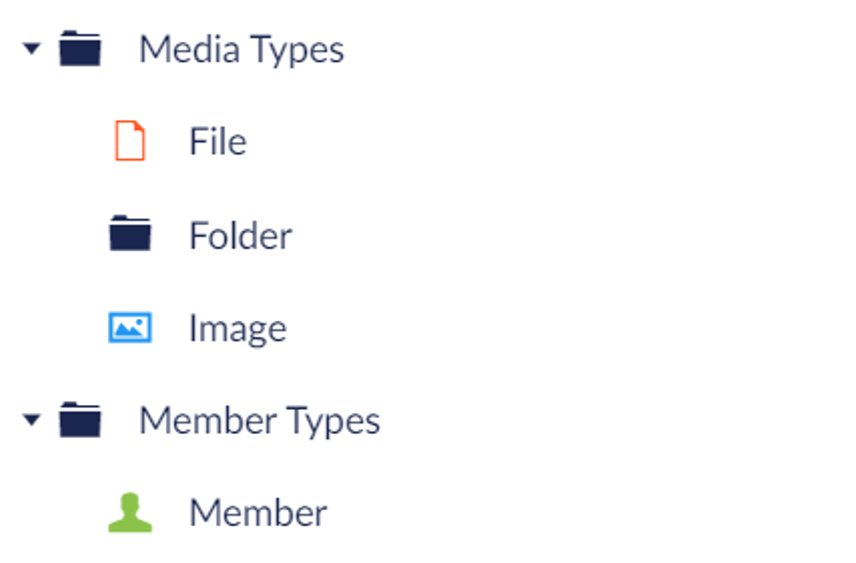Click the green Member person icon
This screenshot has width=856, height=563.
[130, 513]
